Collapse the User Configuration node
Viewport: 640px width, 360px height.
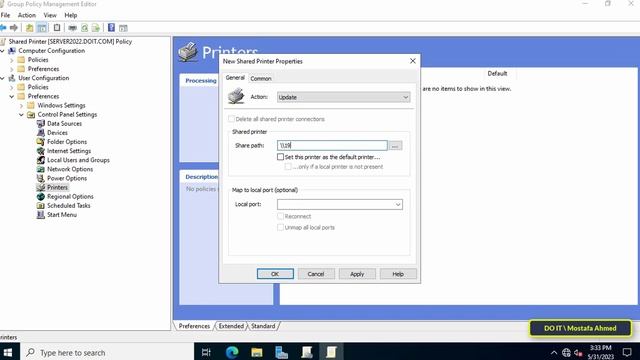(3, 78)
